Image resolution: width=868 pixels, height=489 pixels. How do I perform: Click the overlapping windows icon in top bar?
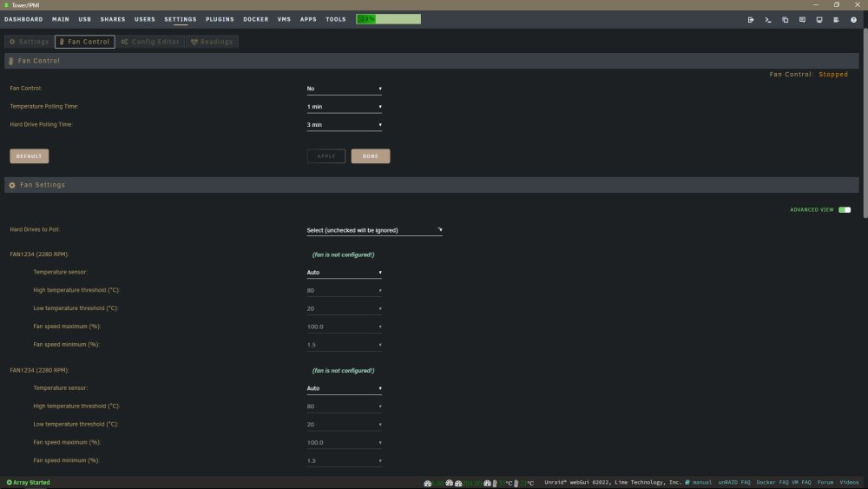tap(785, 19)
